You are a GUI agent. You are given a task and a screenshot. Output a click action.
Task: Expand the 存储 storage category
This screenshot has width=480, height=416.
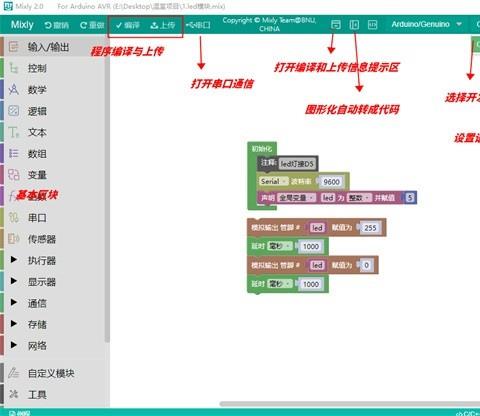click(x=13, y=323)
